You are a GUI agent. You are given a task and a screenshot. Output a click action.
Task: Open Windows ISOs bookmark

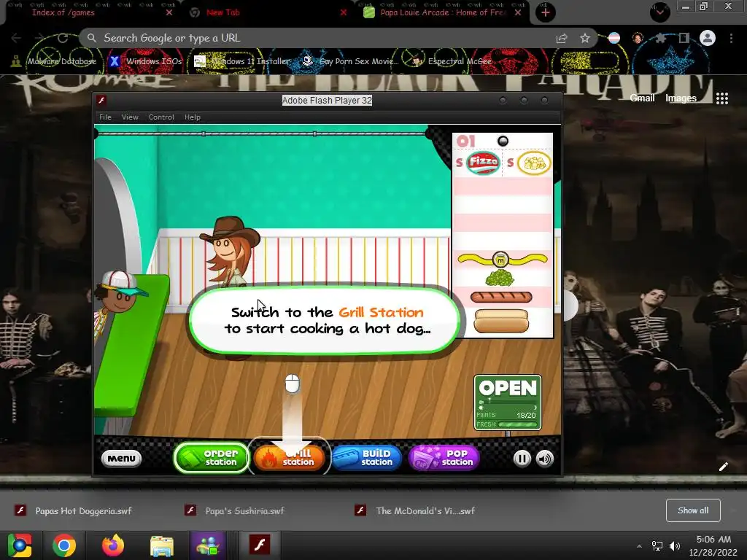(146, 61)
